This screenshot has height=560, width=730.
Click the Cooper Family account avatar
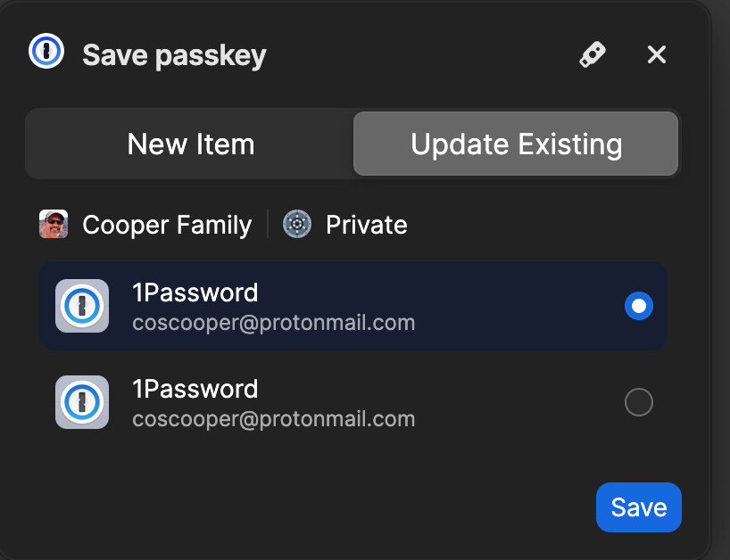click(54, 224)
